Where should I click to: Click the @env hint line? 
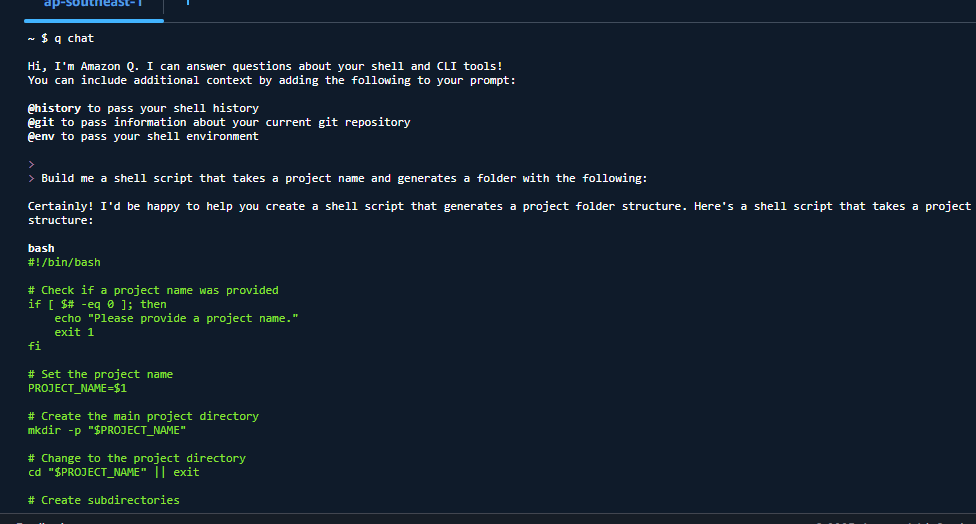click(x=143, y=136)
